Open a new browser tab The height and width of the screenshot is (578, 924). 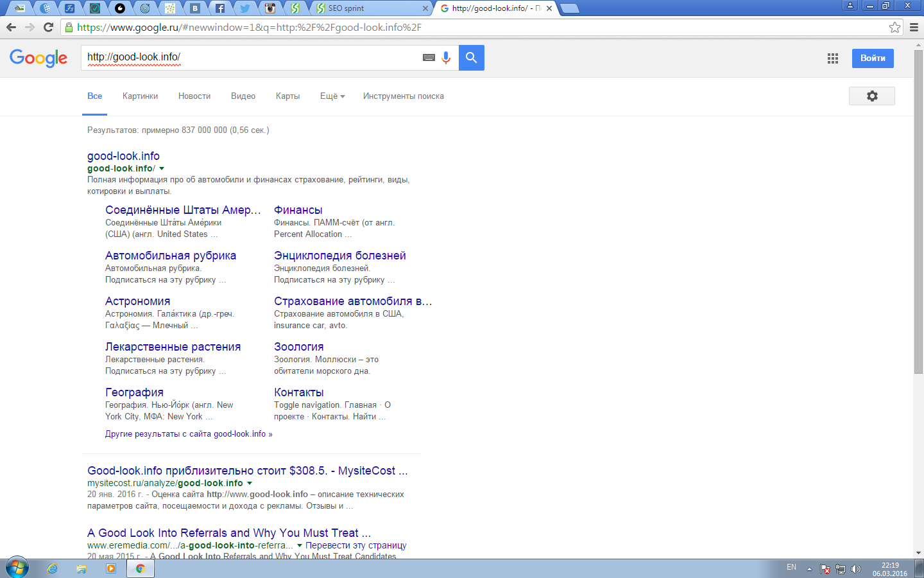pos(569,8)
